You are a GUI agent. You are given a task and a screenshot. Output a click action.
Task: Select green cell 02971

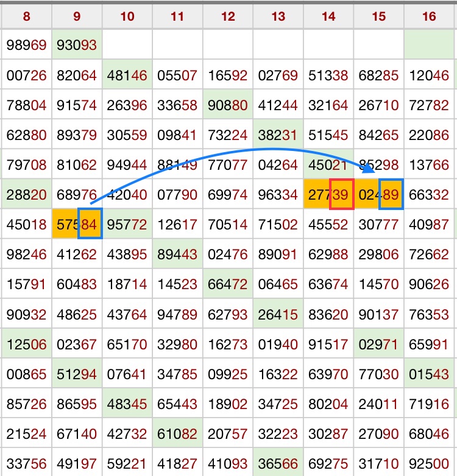tap(378, 345)
